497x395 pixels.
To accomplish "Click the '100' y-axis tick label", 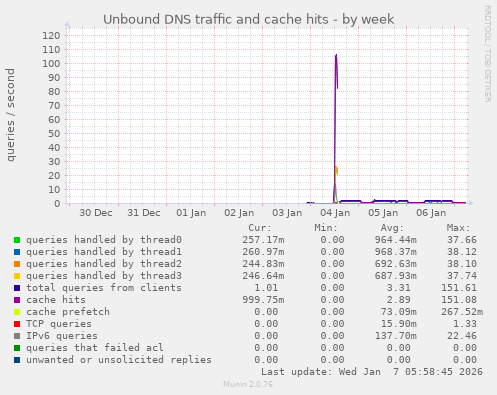I will coord(51,64).
